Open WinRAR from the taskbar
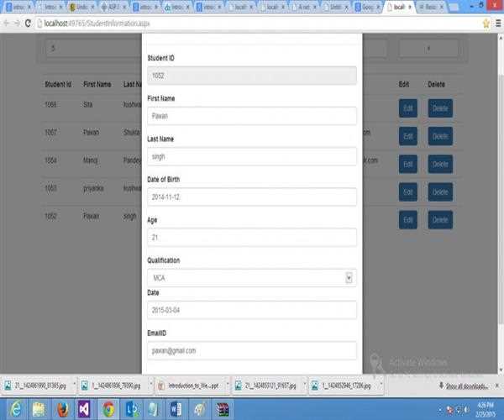This screenshot has height=420, width=504. tap(223, 409)
